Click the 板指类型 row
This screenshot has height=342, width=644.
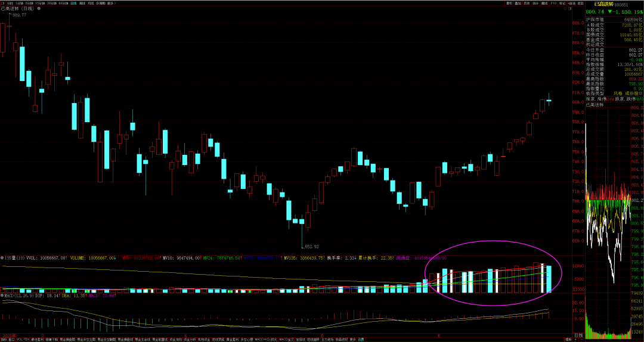614,94
